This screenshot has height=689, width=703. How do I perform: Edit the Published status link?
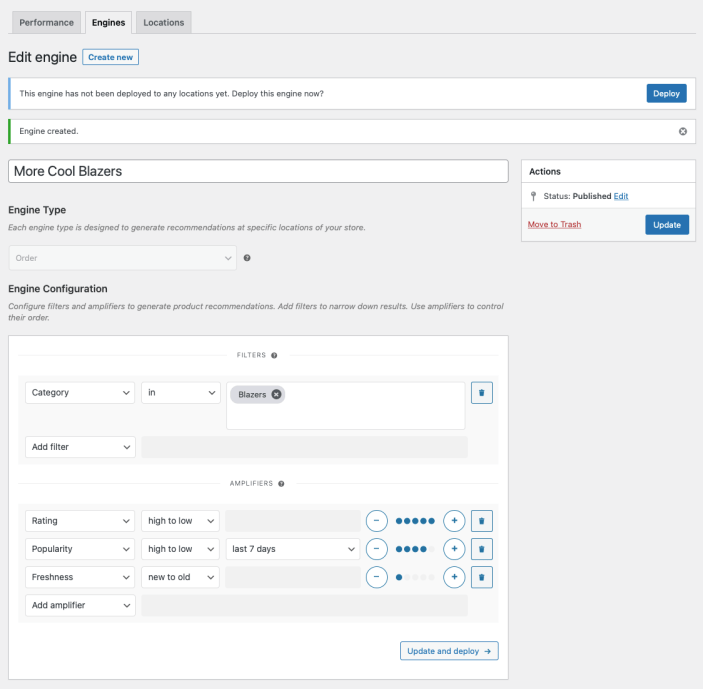pos(621,196)
